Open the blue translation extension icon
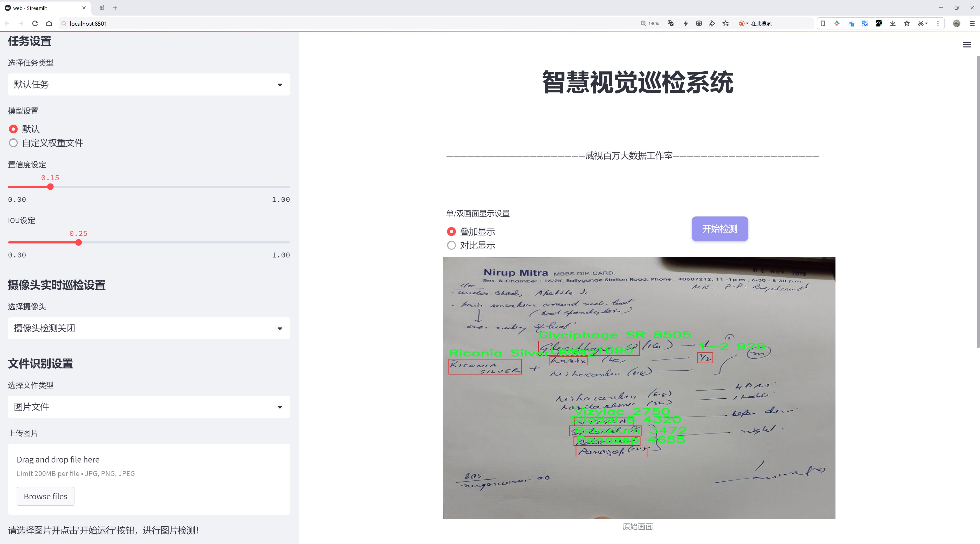Image resolution: width=980 pixels, height=544 pixels. click(865, 24)
